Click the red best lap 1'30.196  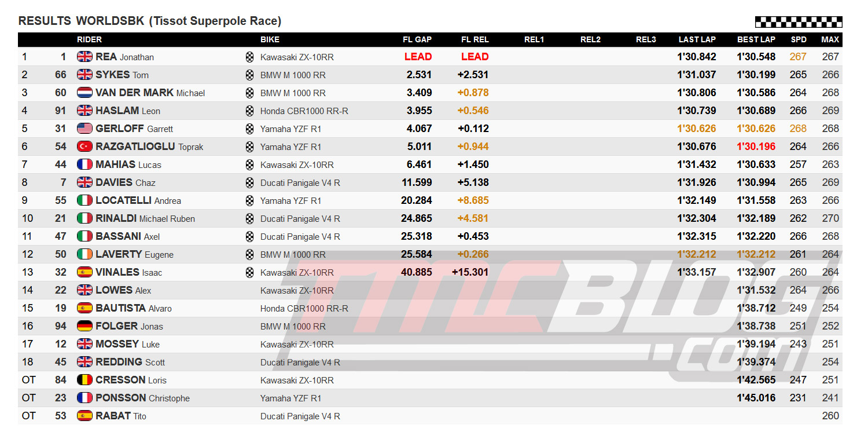[x=756, y=147]
